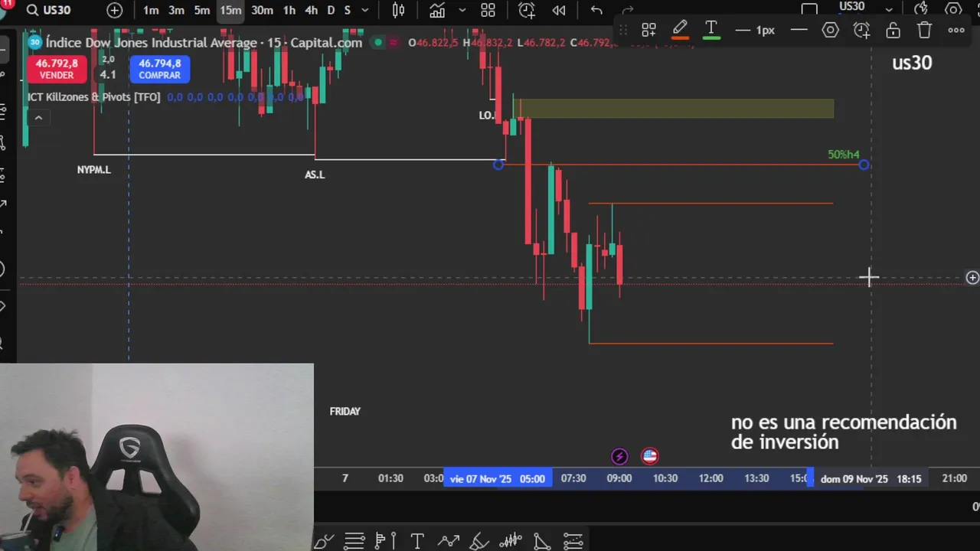Viewport: 980px width, 551px height.
Task: Select the candlestick projection tool at bottom
Action: click(511, 541)
